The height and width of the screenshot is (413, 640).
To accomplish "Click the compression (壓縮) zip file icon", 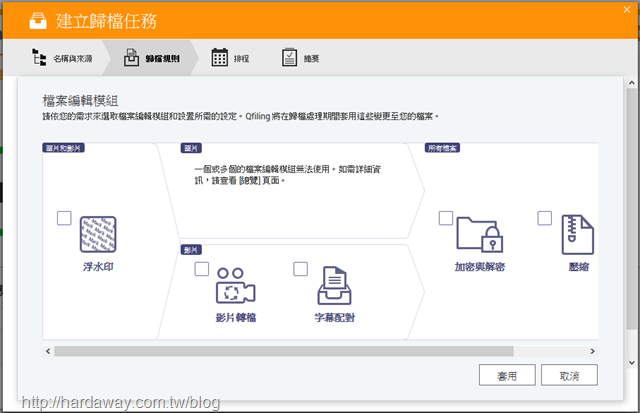I will 578,235.
